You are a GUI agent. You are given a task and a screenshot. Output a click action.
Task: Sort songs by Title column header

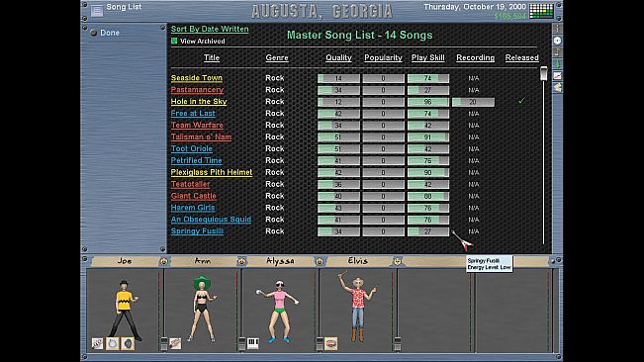click(x=212, y=58)
